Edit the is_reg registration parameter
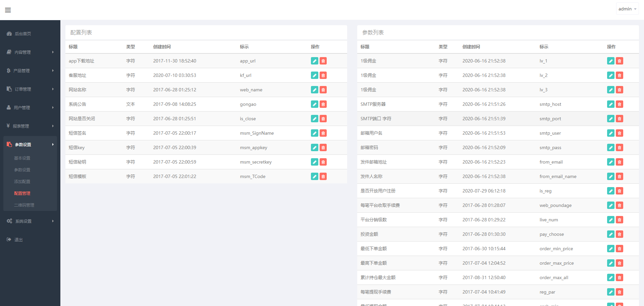The width and height of the screenshot is (644, 306). click(611, 191)
